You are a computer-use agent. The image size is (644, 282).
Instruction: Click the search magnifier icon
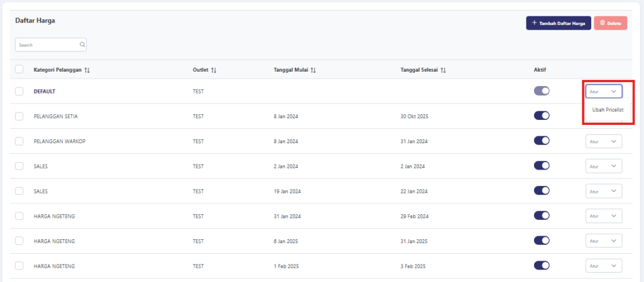point(82,45)
